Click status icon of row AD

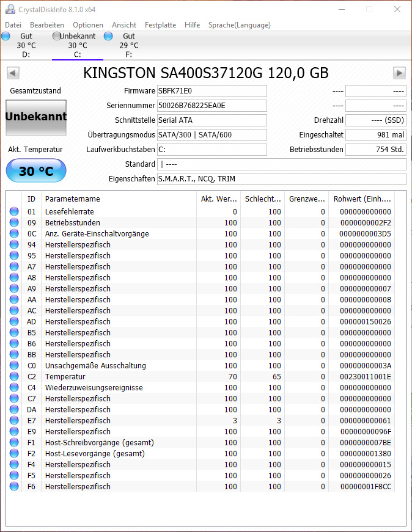point(14,321)
